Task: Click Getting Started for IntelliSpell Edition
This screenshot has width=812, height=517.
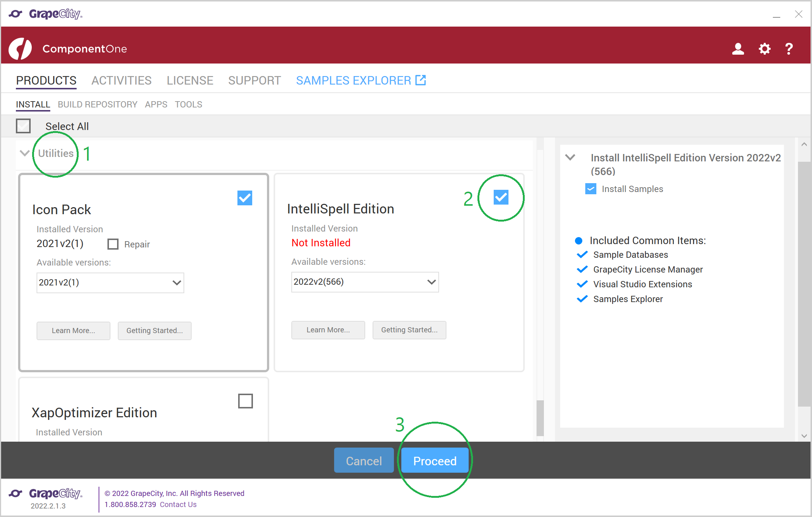Action: pos(410,330)
